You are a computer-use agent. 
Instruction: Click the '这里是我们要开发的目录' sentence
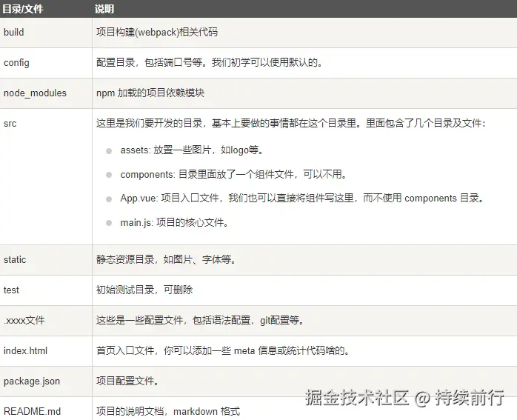point(291,123)
